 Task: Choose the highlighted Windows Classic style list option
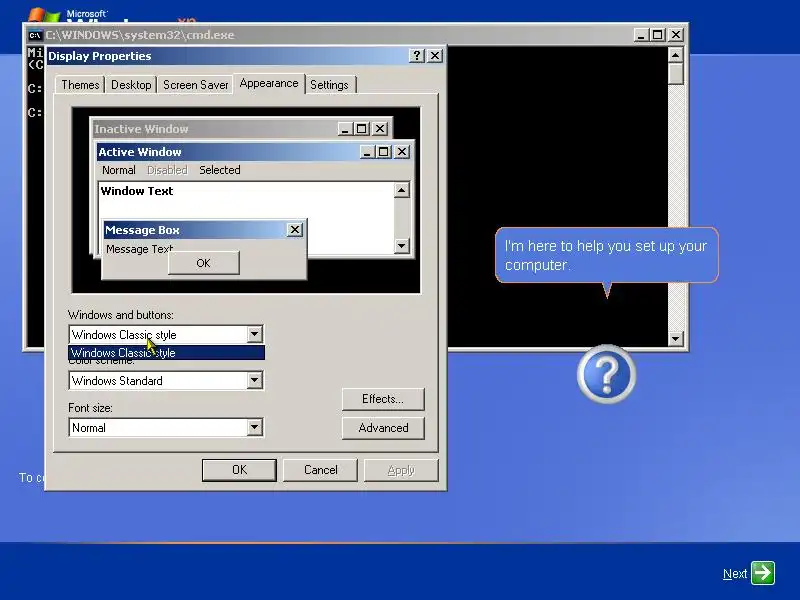(x=166, y=353)
